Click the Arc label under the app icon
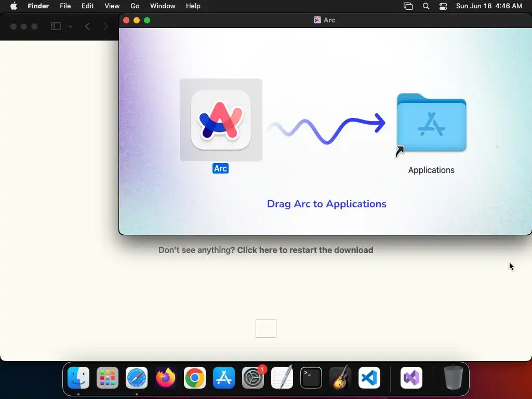This screenshot has height=399, width=532. pos(220,169)
